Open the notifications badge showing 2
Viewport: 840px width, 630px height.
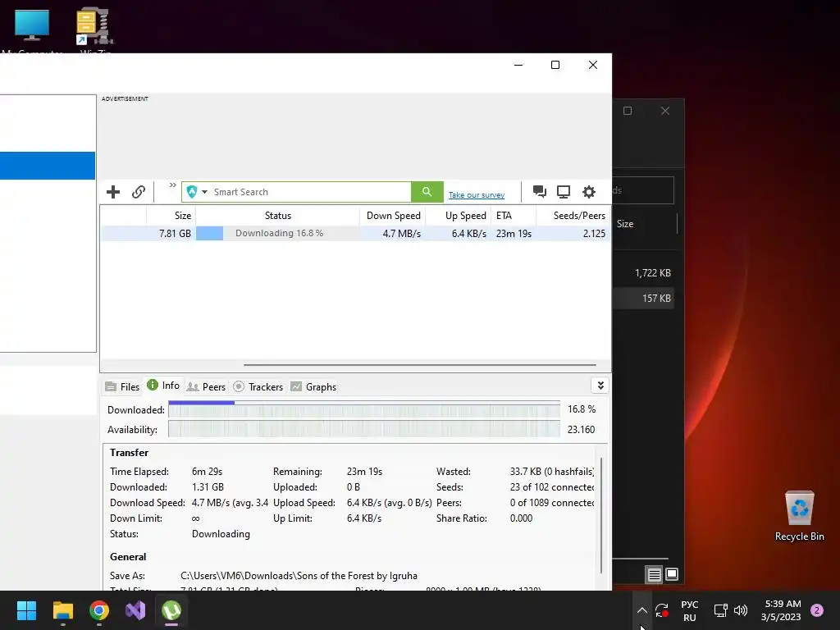tap(817, 610)
